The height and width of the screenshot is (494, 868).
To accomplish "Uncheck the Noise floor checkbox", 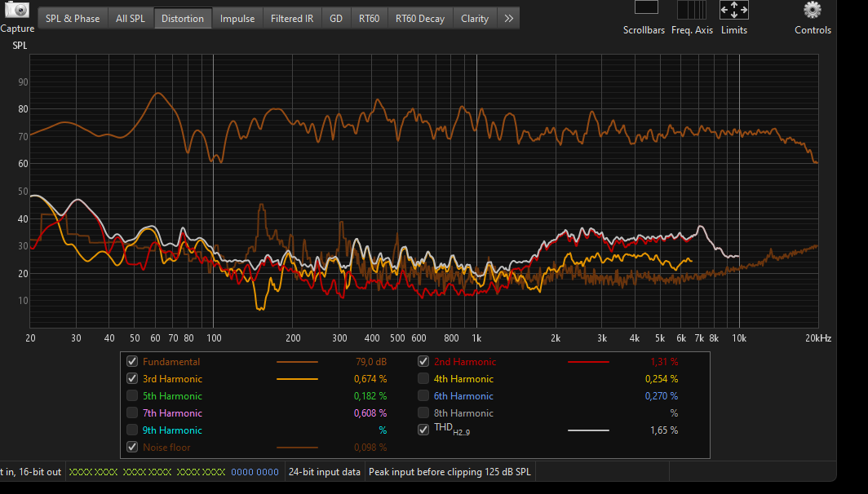I will [x=132, y=447].
